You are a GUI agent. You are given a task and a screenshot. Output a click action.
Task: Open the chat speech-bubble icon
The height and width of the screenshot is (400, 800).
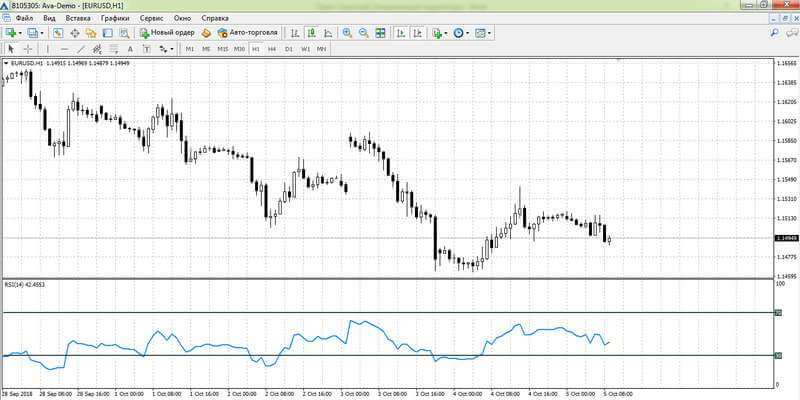click(790, 33)
